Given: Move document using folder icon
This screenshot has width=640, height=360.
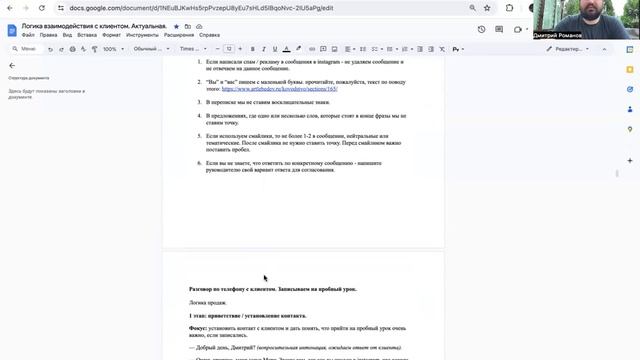Looking at the screenshot, I should pos(188,27).
